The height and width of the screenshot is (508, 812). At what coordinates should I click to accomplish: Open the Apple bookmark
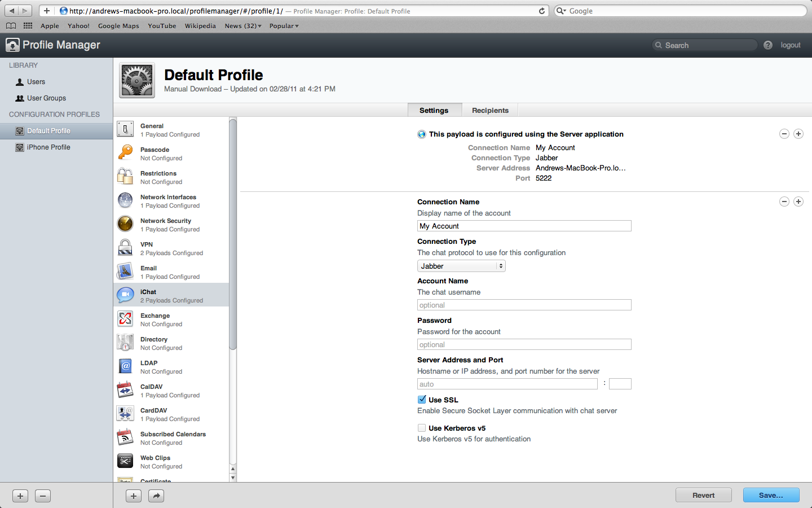click(50, 26)
